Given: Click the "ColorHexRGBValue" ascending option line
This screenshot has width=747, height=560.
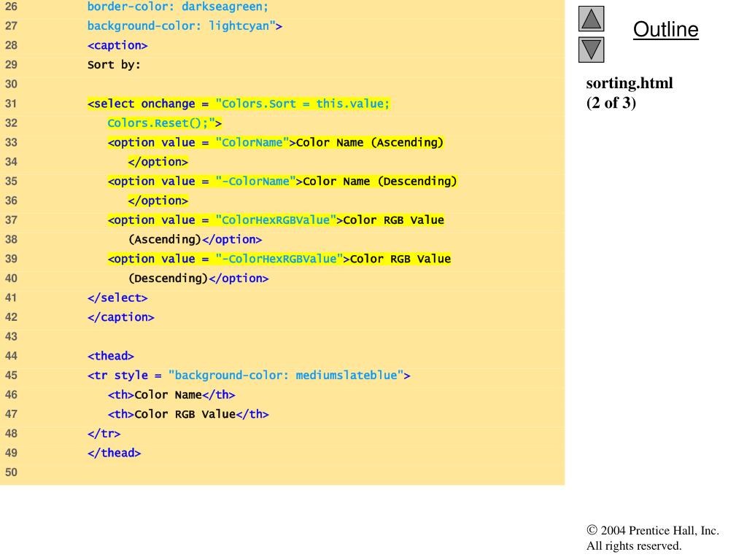Looking at the screenshot, I should [276, 220].
